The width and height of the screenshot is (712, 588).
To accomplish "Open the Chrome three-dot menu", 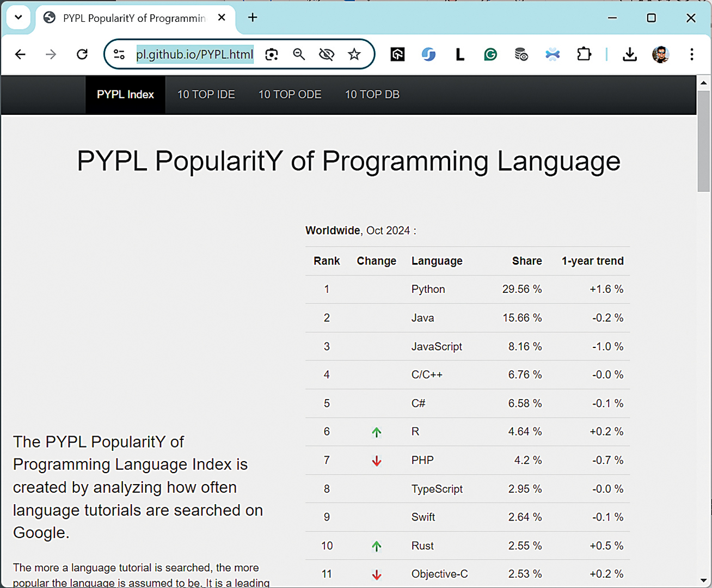I will click(x=692, y=54).
